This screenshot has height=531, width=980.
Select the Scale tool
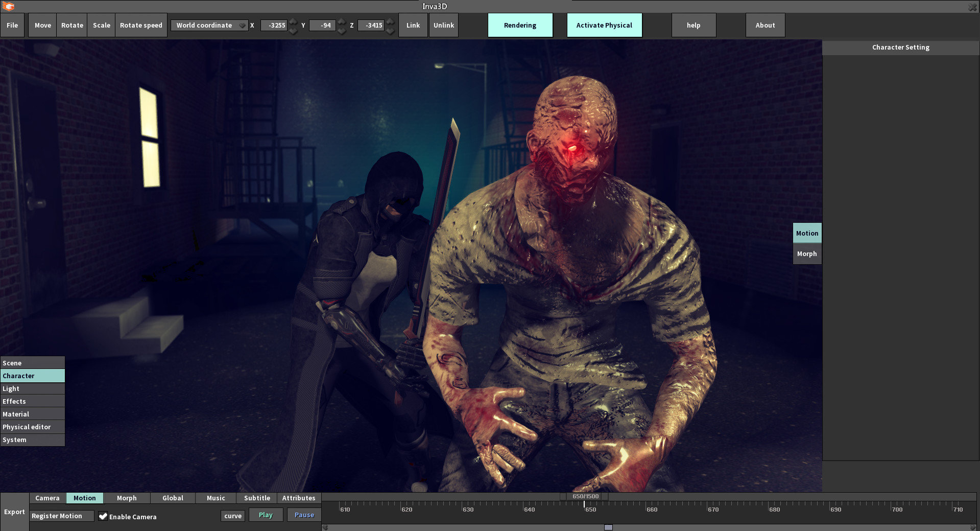101,25
